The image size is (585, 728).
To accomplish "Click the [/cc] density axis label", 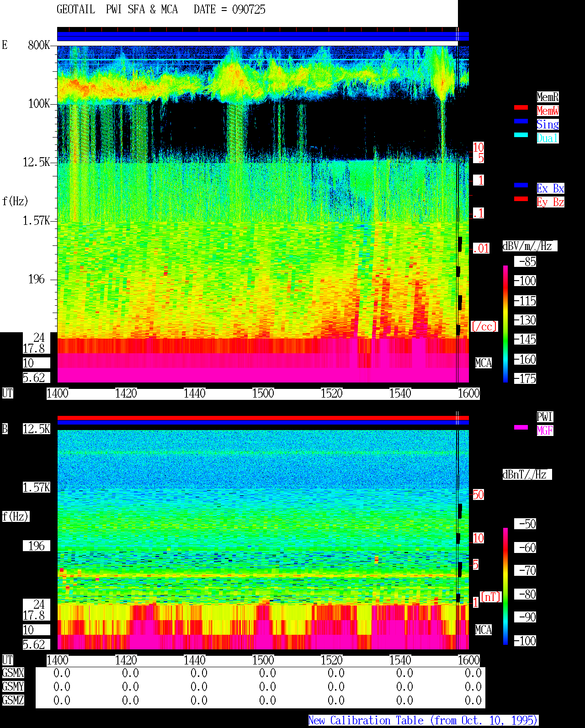I will point(484,327).
